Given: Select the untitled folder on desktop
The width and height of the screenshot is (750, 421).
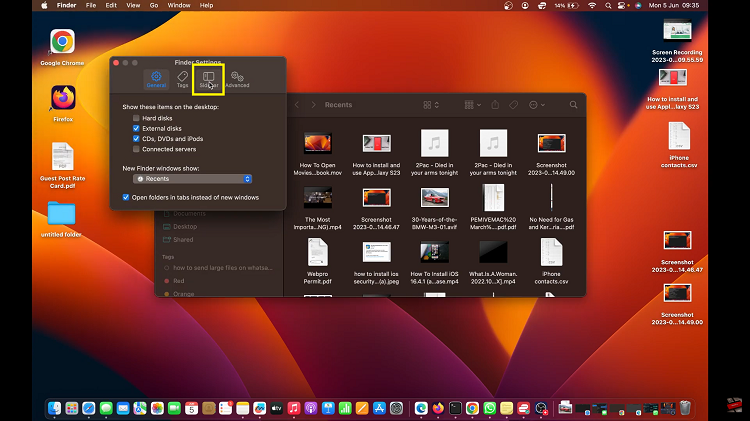Looking at the screenshot, I should (61, 220).
